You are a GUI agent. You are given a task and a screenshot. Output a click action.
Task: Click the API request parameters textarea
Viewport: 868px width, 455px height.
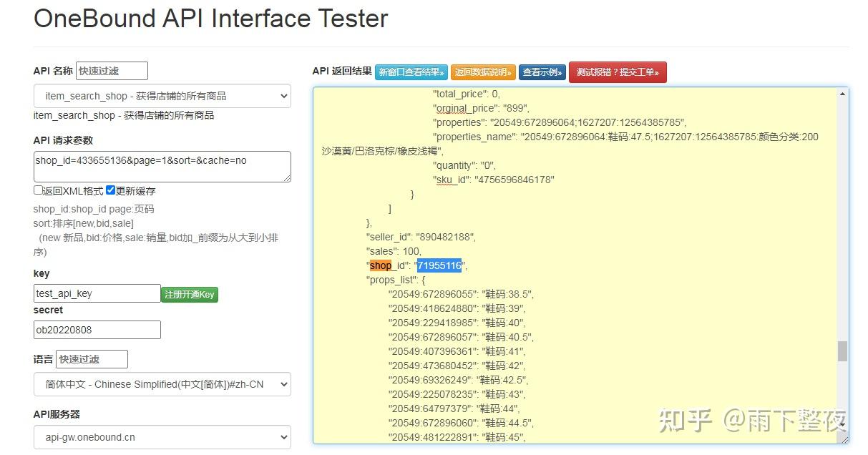coord(162,167)
